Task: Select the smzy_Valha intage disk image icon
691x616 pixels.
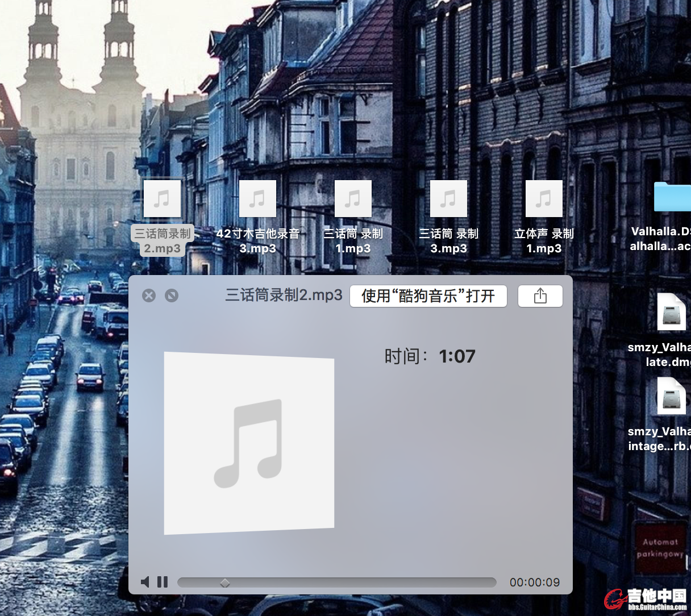Action: 672,396
